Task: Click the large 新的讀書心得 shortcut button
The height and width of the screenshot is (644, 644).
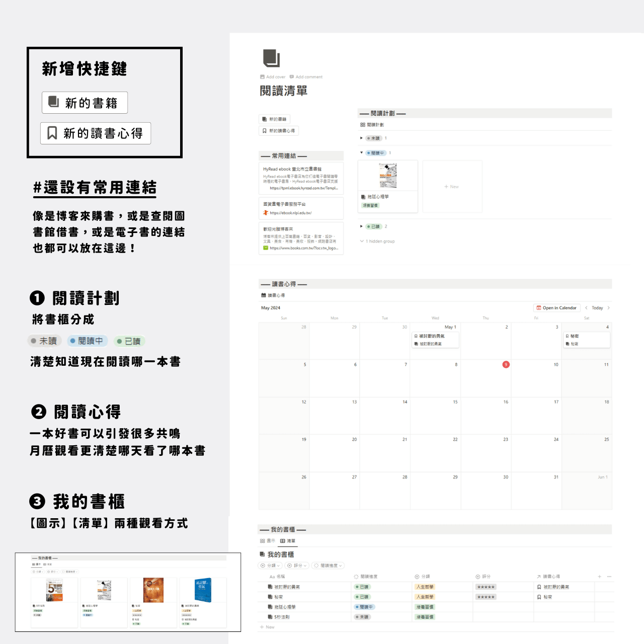Action: click(x=96, y=133)
